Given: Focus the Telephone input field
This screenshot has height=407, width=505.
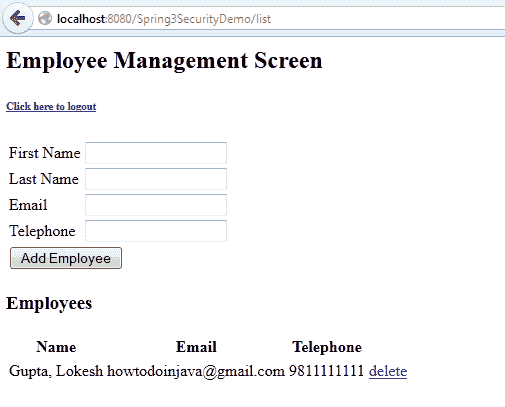Looking at the screenshot, I should (156, 231).
